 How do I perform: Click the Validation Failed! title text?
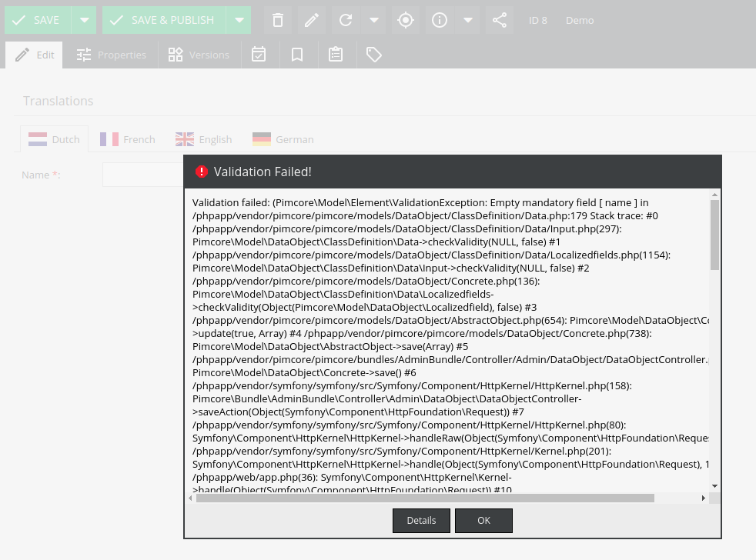coord(263,172)
